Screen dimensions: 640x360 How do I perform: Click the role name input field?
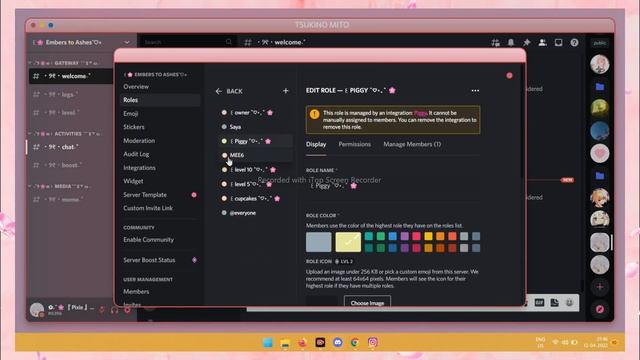click(393, 186)
